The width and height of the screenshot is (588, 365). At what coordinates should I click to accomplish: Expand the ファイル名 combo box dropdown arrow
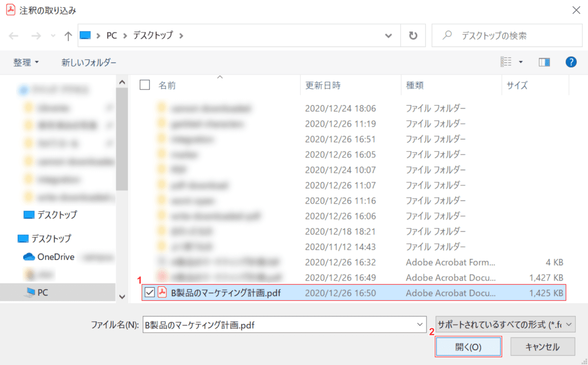pyautogui.click(x=420, y=325)
